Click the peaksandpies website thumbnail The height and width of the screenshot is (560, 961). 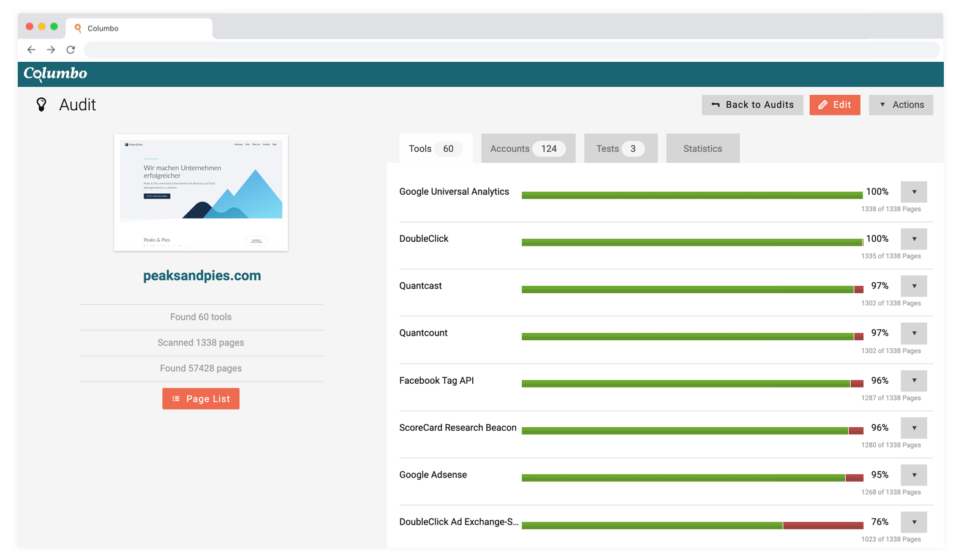tap(201, 193)
